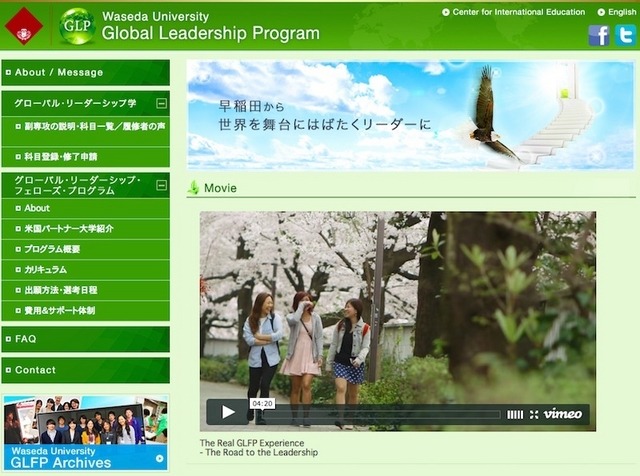This screenshot has height=476, width=640.
Task: Open the Facebook page icon
Action: pyautogui.click(x=599, y=35)
